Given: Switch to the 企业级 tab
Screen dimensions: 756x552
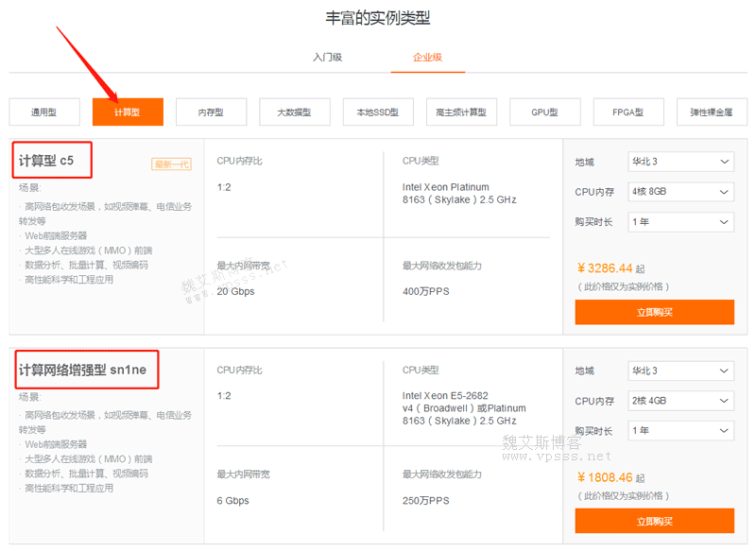Looking at the screenshot, I should (427, 58).
